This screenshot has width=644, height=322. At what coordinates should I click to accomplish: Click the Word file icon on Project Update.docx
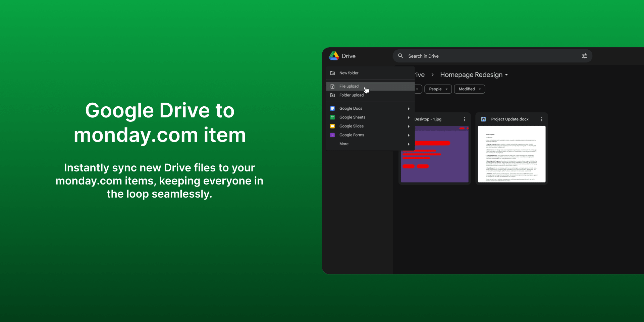483,119
